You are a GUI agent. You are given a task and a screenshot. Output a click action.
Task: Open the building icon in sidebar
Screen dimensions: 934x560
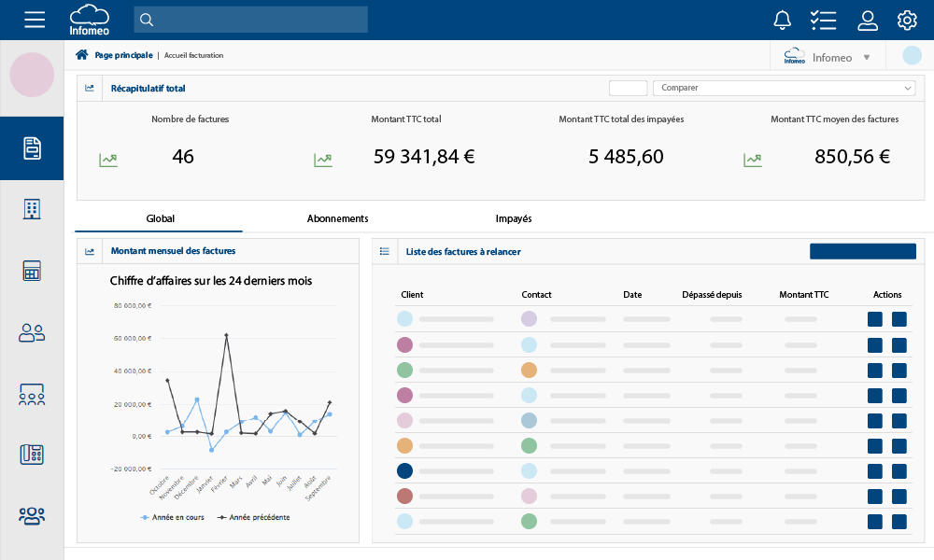pos(32,209)
